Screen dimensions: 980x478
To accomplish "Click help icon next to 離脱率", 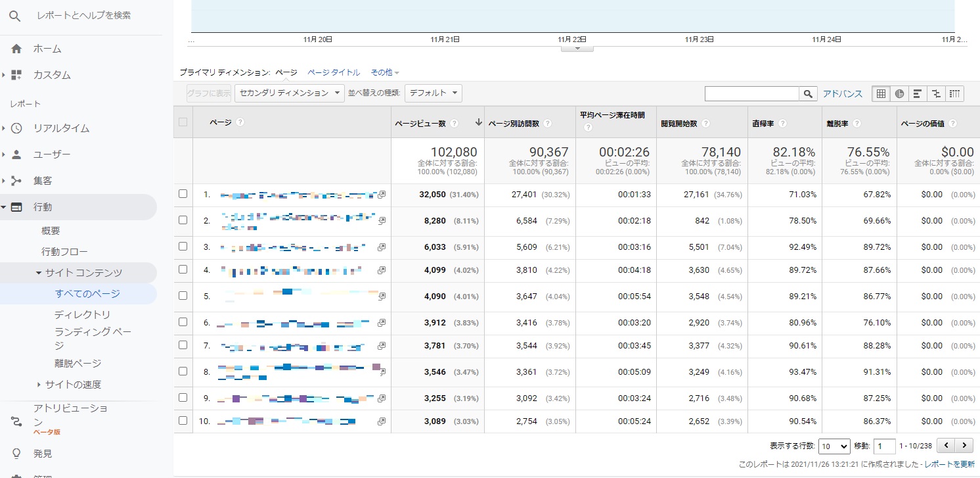I will 857,124.
